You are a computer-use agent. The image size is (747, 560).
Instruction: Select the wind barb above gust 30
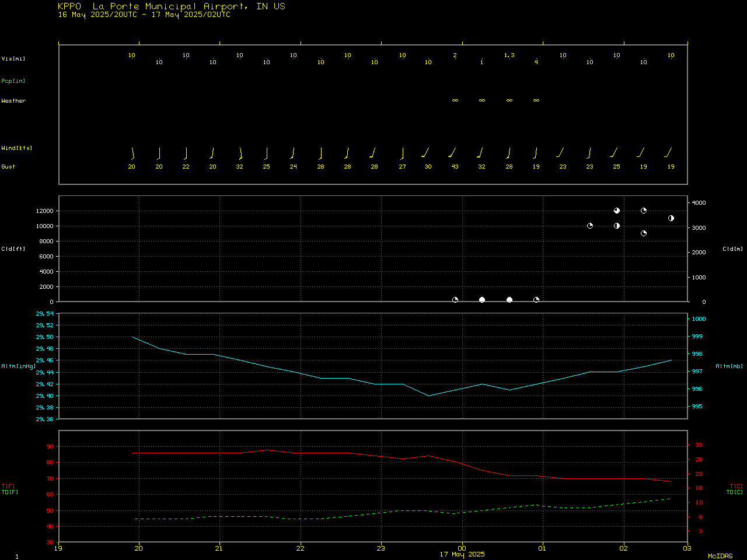click(425, 153)
